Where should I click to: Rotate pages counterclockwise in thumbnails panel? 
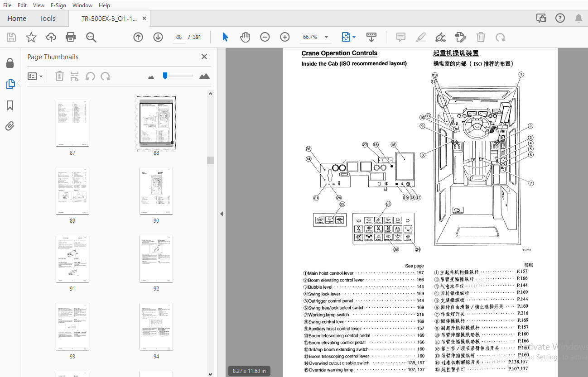90,76
